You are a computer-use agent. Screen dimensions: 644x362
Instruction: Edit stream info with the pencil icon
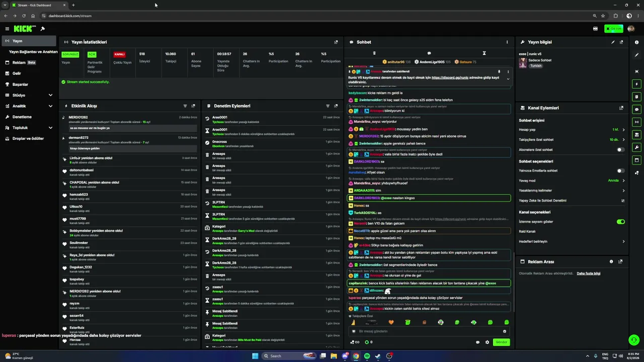click(613, 42)
